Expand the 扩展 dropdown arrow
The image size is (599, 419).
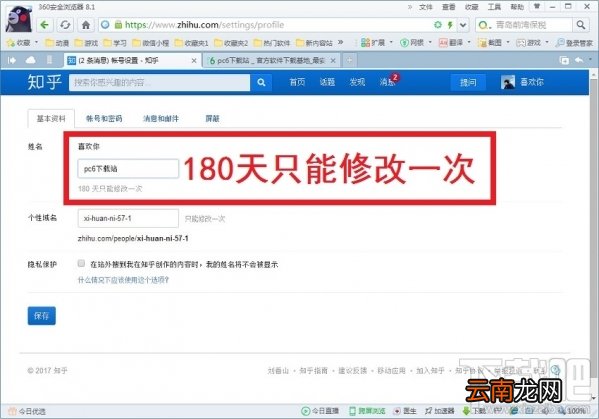coord(391,42)
